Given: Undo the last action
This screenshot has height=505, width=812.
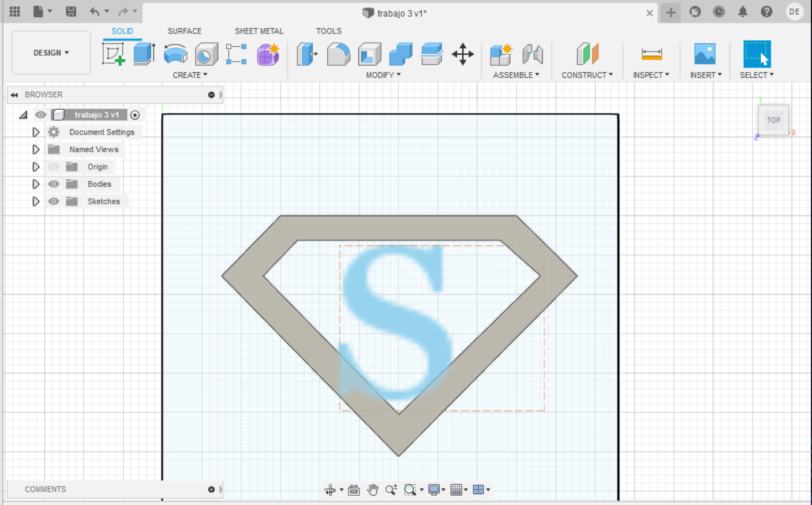Looking at the screenshot, I should (x=95, y=12).
